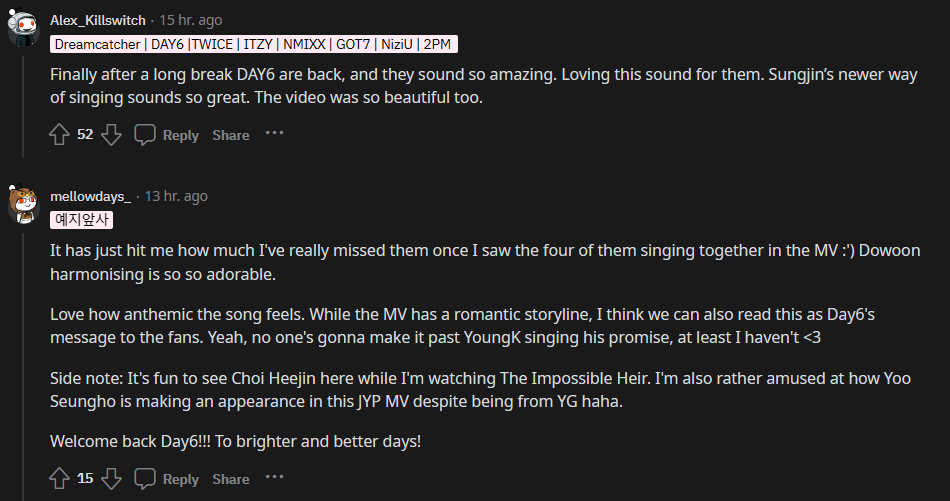The image size is (950, 501).
Task: Open Alex_Killswitch username link
Action: coord(97,20)
